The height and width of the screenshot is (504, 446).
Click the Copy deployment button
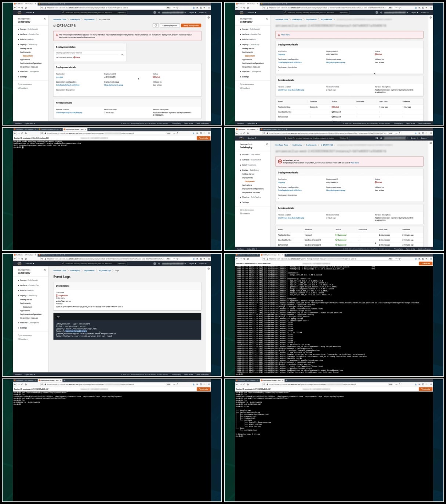[x=170, y=26]
